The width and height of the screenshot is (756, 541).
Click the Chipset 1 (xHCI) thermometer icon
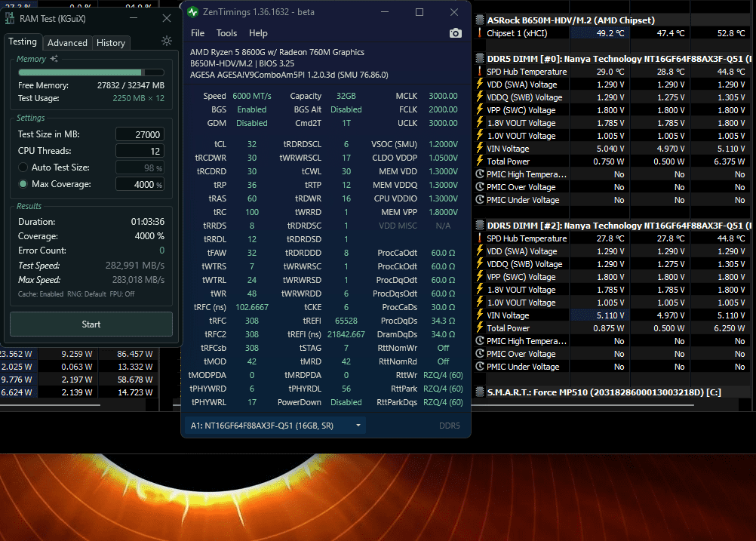480,32
